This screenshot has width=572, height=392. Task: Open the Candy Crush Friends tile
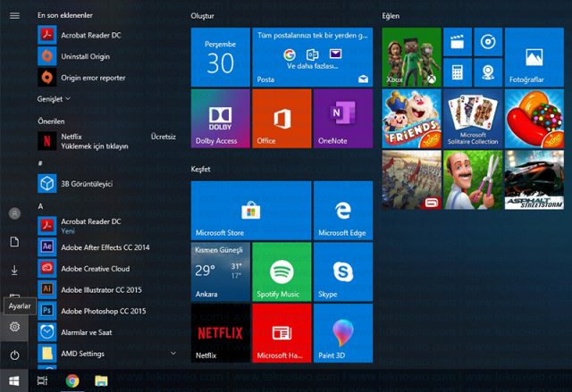[x=411, y=119]
